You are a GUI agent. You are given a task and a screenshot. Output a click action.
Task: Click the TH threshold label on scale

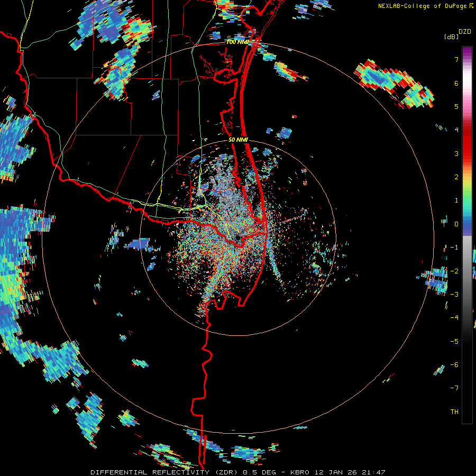(x=454, y=412)
